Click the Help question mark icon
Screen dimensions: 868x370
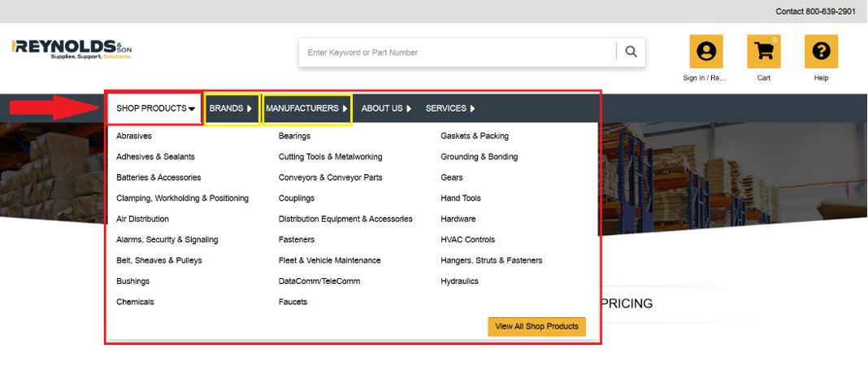pos(821,52)
